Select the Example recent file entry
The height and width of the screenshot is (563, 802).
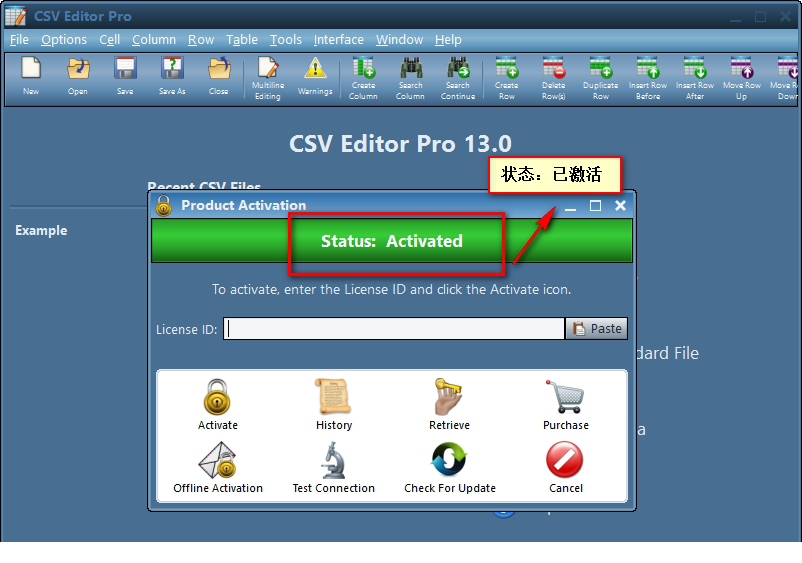tap(41, 231)
